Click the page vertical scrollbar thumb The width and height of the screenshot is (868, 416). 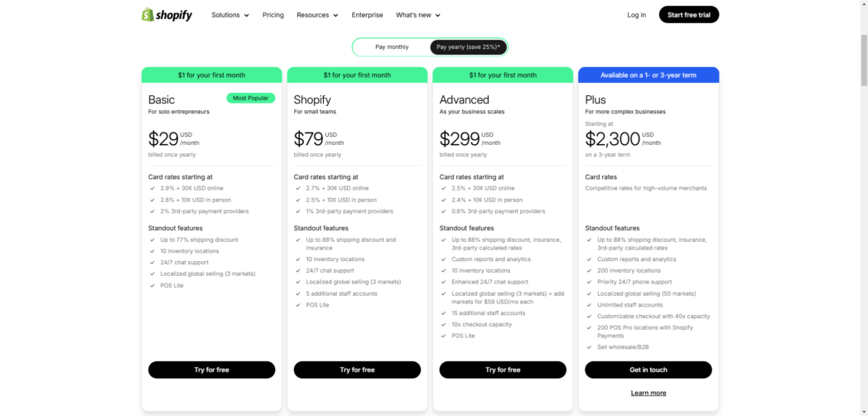(864, 60)
